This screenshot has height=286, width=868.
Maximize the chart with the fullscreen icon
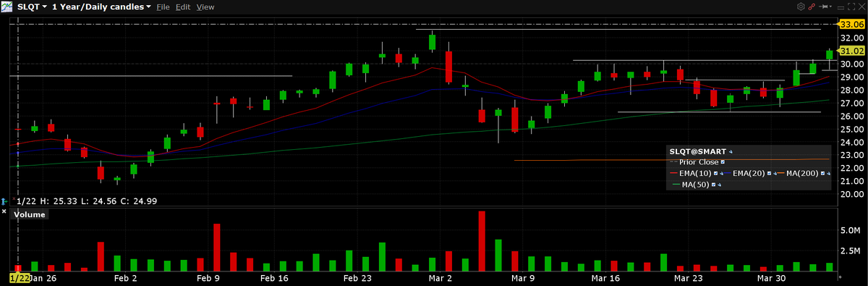(x=851, y=7)
